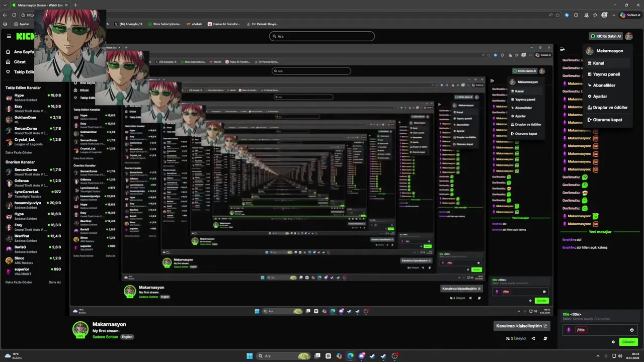Click the browser profile picture
Image resolution: width=644 pixels, height=362 pixels.
pyautogui.click(x=604, y=15)
